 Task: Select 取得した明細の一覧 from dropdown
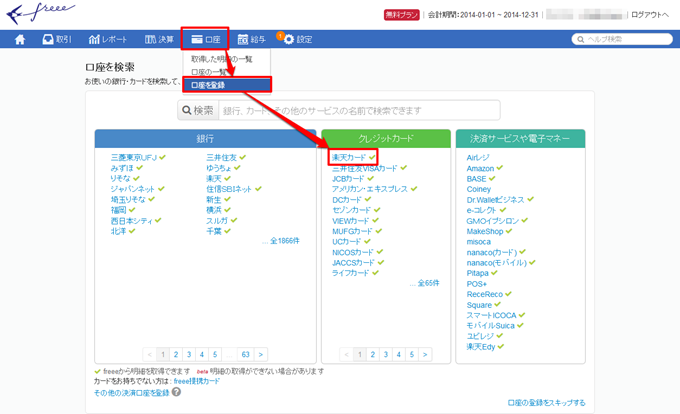222,59
